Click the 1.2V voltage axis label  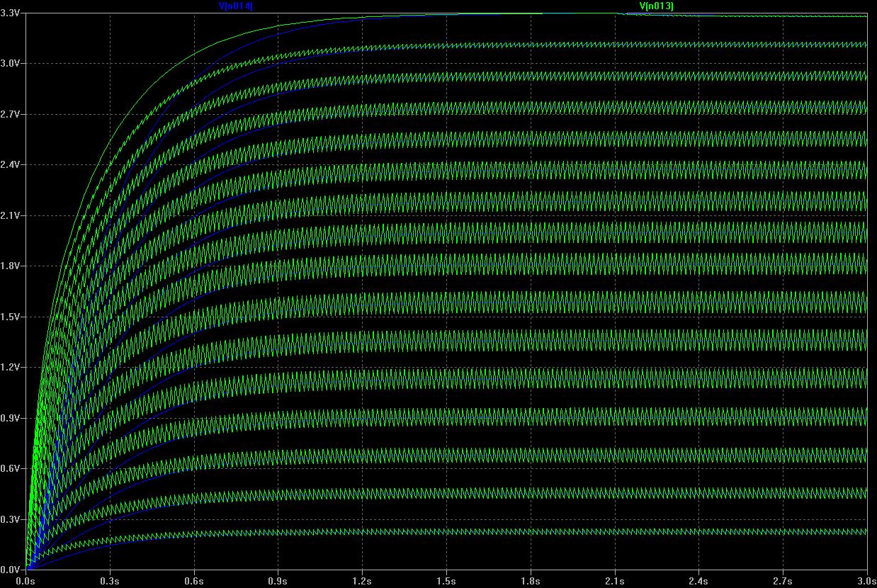pos(12,367)
